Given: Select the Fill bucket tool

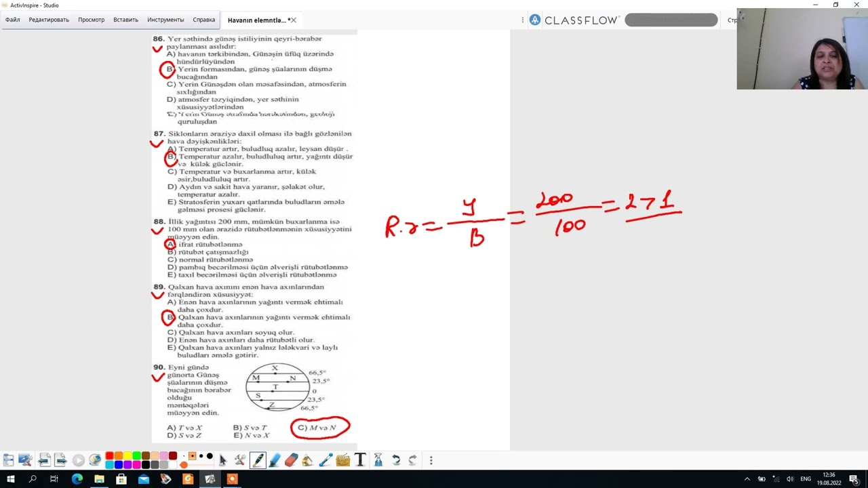Looking at the screenshot, I should click(x=307, y=460).
